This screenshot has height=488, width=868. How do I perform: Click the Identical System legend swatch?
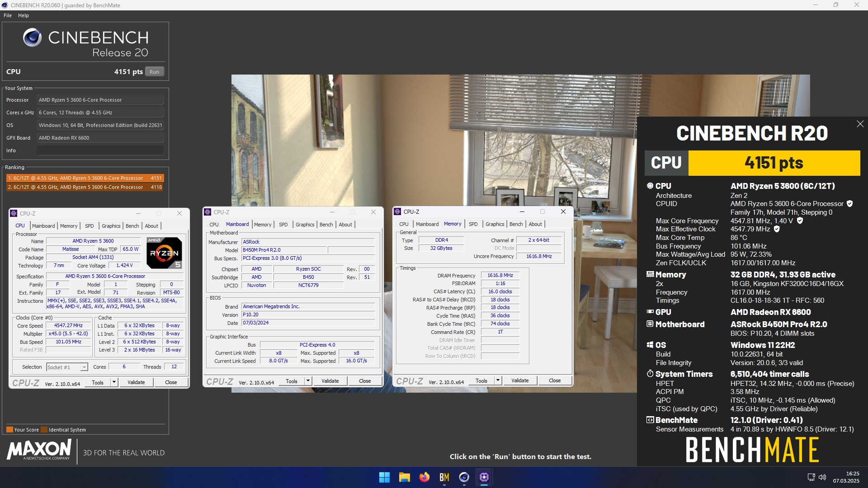pos(44,430)
